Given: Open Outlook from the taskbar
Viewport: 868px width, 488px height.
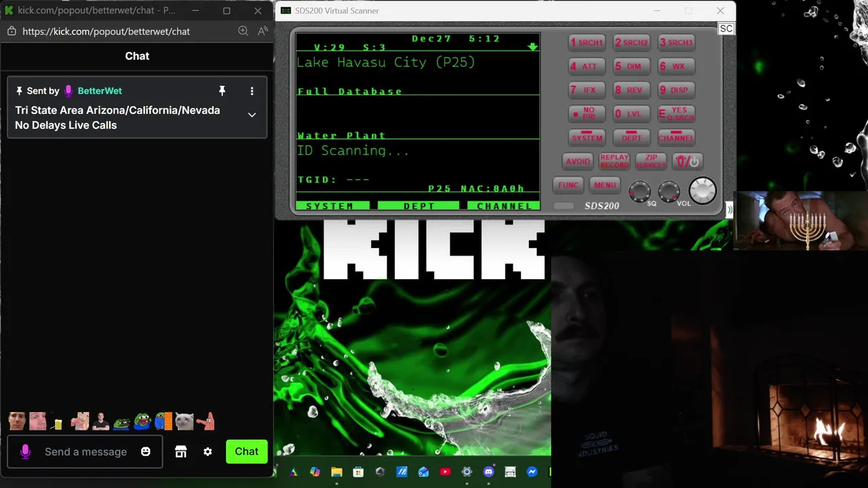Looking at the screenshot, I should tap(423, 472).
